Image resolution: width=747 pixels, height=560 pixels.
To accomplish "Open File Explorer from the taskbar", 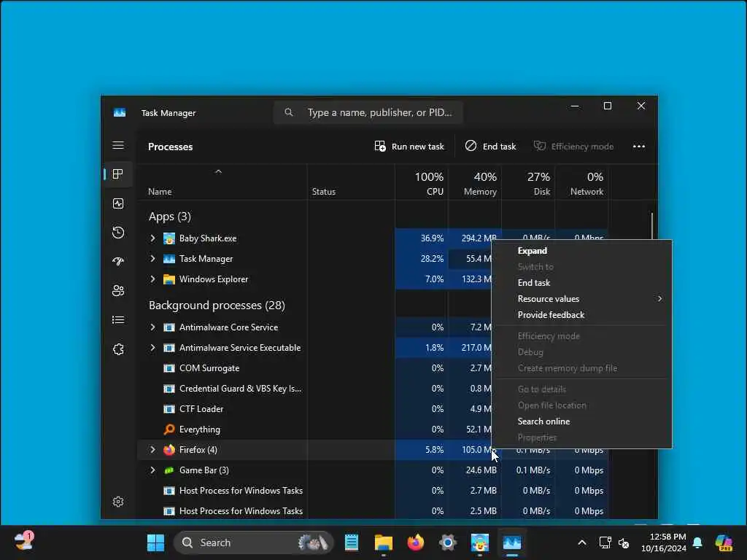I will [384, 542].
